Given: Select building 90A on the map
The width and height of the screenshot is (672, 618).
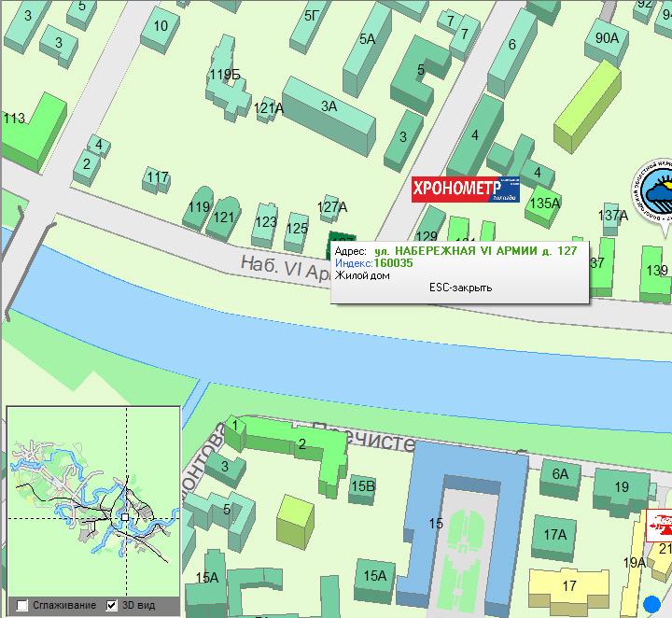Looking at the screenshot, I should tap(607, 39).
